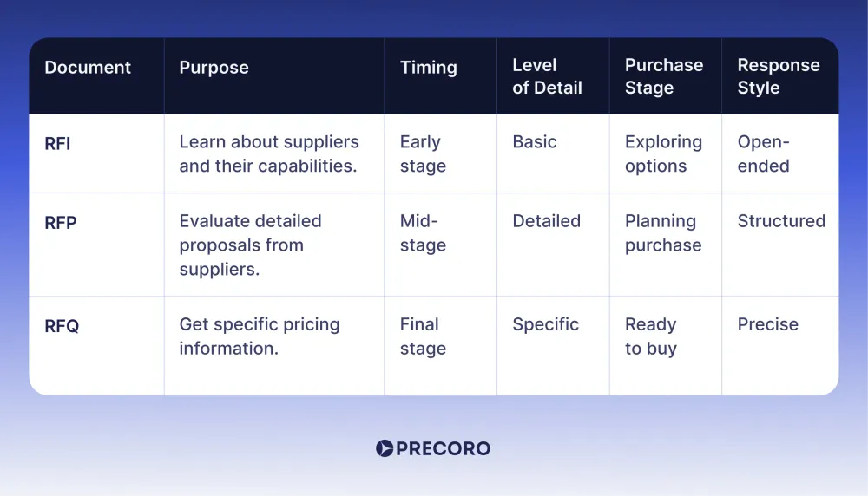The height and width of the screenshot is (496, 868).
Task: Click the Response Style header
Action: click(779, 76)
